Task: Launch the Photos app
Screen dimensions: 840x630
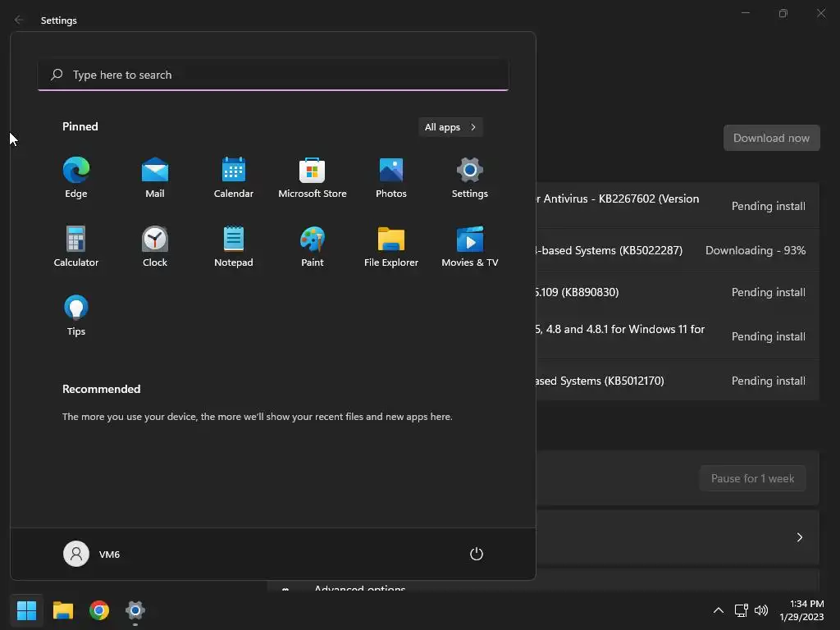Action: [391, 178]
